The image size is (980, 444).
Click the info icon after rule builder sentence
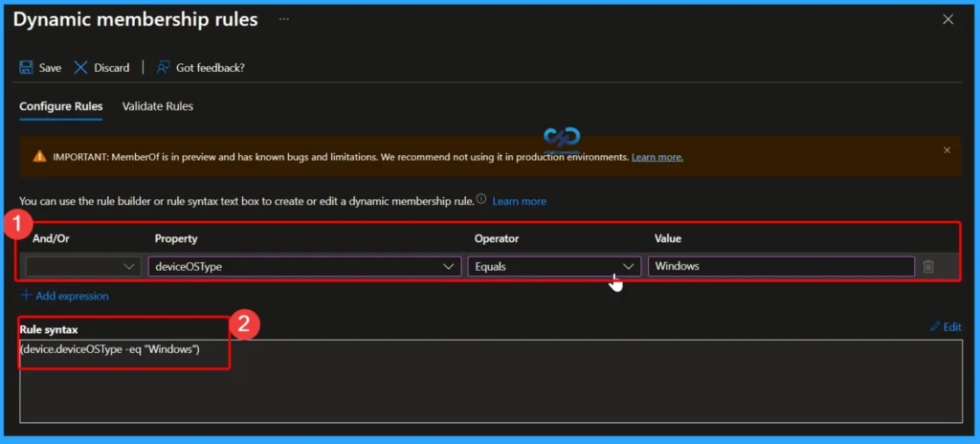(481, 199)
